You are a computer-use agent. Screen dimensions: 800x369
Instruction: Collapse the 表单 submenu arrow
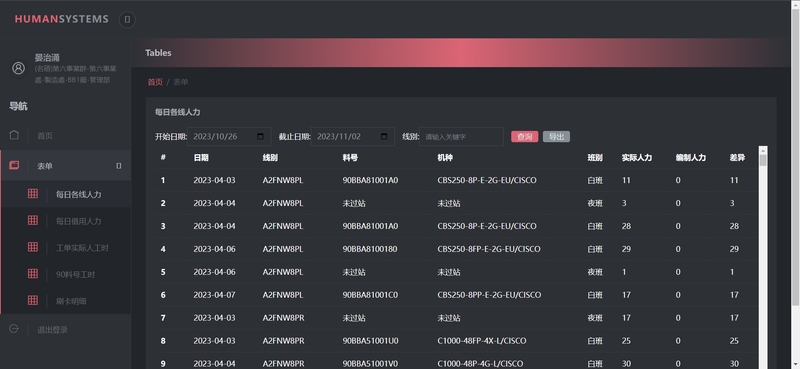[x=119, y=166]
